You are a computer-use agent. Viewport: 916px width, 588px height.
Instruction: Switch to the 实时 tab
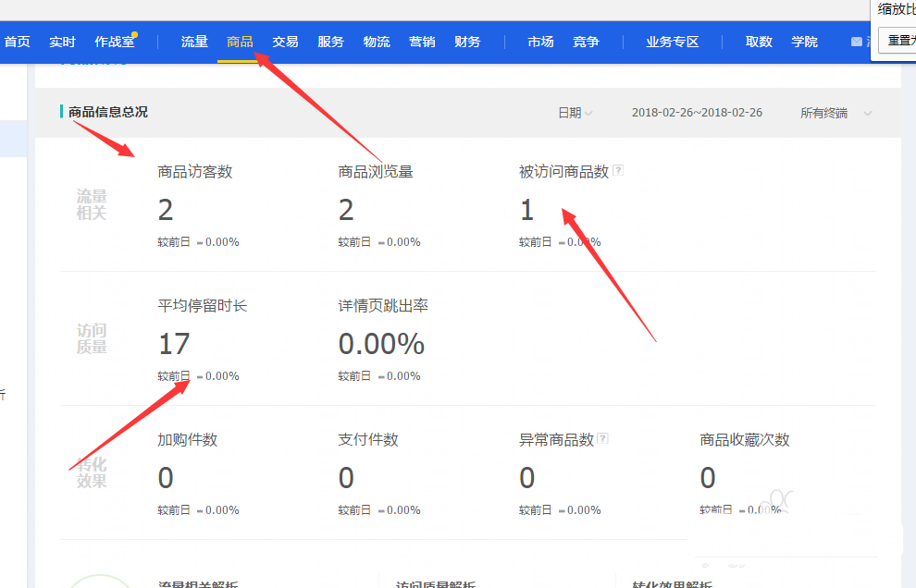(x=62, y=42)
